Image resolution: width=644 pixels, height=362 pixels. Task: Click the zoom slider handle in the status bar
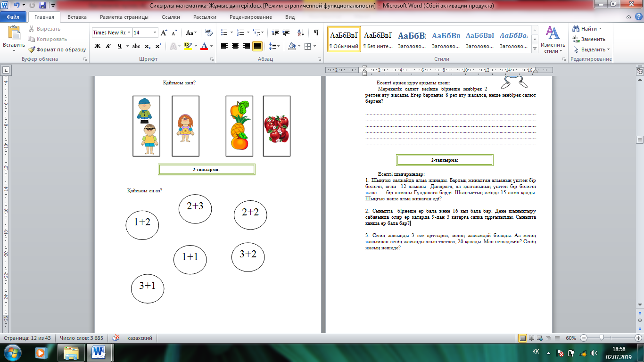tap(602, 338)
